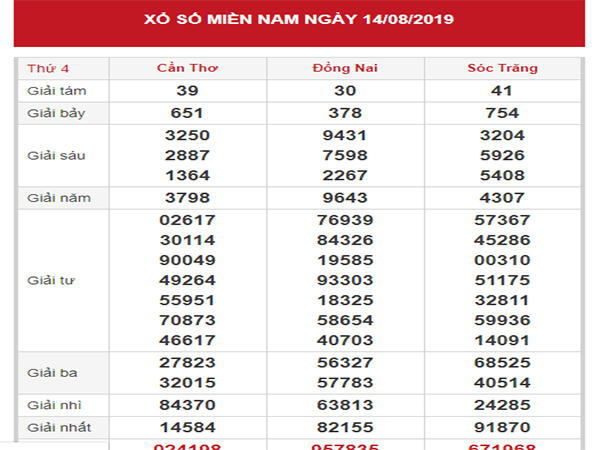This screenshot has height=450, width=600.
Task: Select the Giải tư row label
Action: click(x=49, y=280)
